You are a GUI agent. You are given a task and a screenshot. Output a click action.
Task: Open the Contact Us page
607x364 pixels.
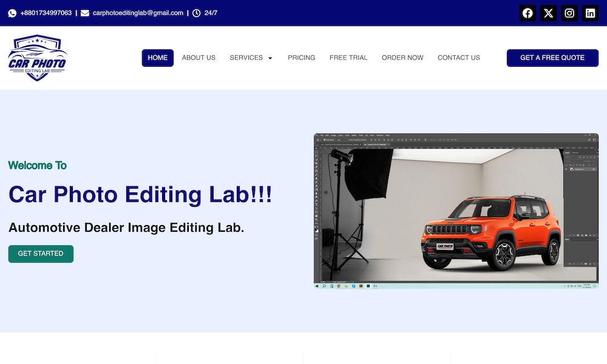[458, 58]
